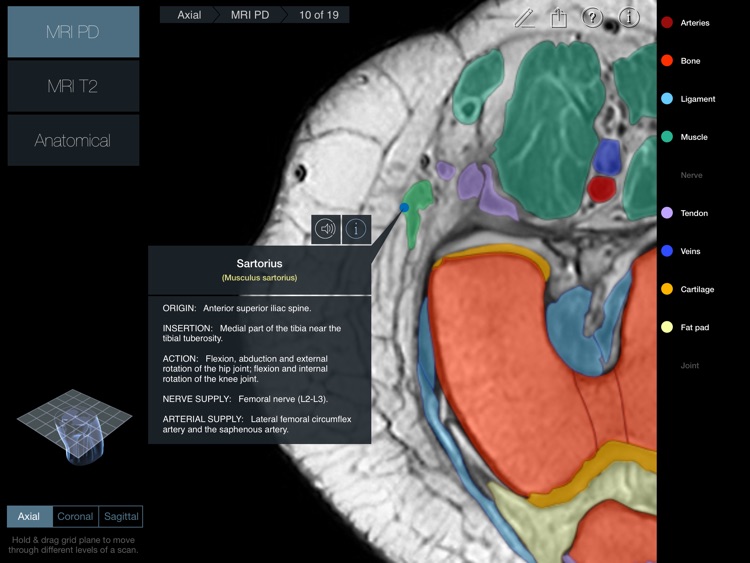Select the pencil annotate tool
750x563 pixels.
526,18
